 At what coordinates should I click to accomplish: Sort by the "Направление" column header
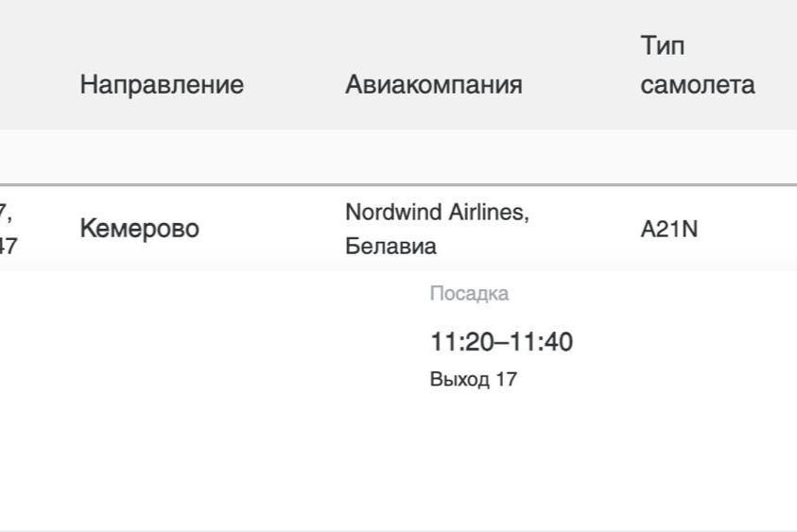pyautogui.click(x=162, y=85)
